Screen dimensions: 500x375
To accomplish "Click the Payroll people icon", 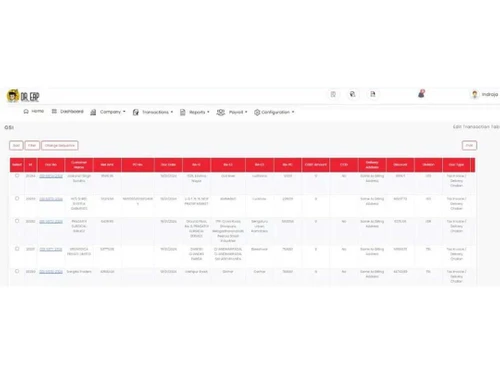I will click(220, 112).
